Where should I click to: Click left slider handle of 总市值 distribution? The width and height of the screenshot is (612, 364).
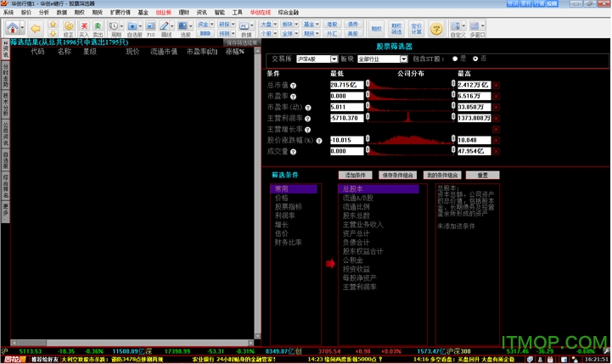click(x=368, y=83)
